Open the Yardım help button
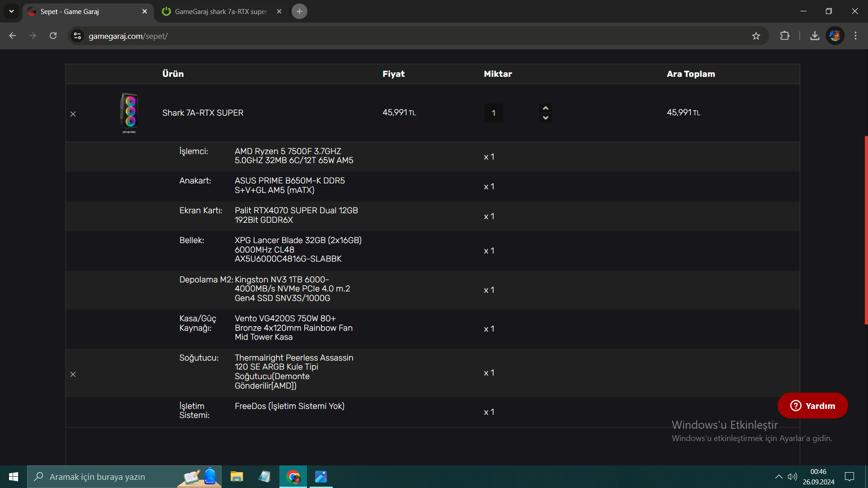This screenshot has width=868, height=488. click(812, 406)
